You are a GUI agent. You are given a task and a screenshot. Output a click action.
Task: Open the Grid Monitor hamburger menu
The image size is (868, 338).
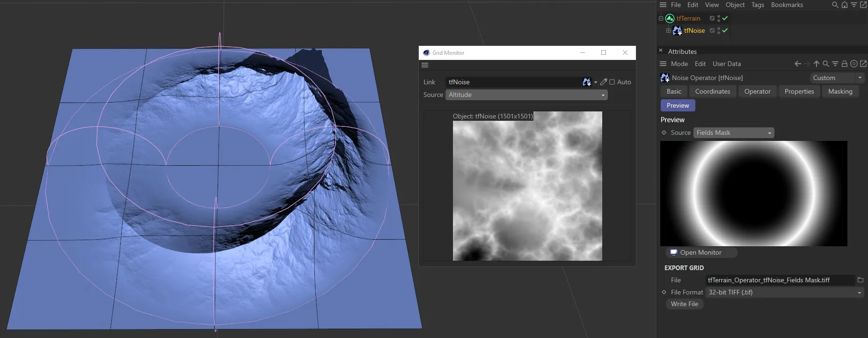coord(425,65)
